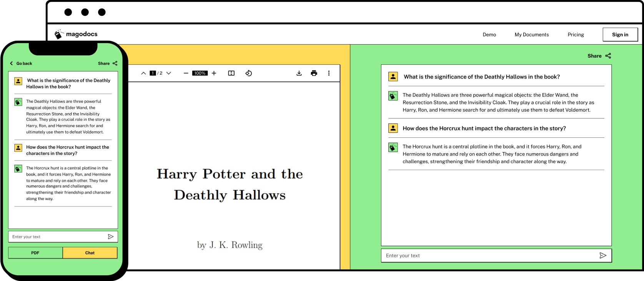Open the PDF viewer more options menu
The image size is (644, 281).
point(329,73)
